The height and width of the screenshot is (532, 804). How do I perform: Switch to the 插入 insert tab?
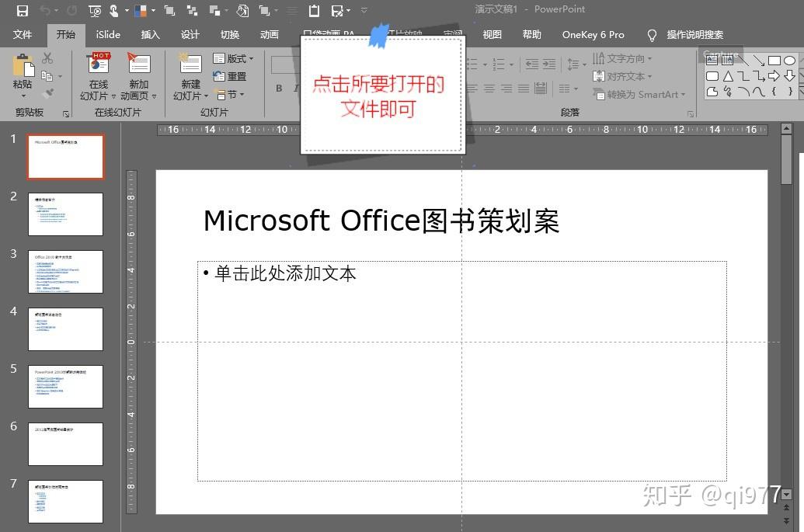[150, 34]
